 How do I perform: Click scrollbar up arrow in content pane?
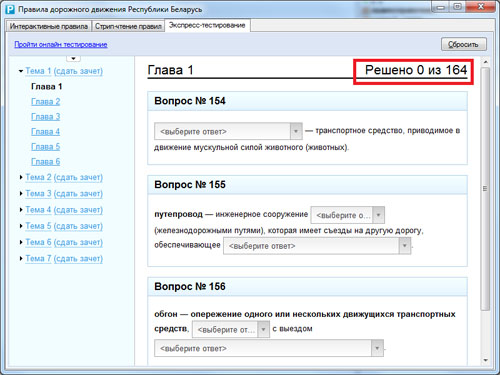[x=485, y=62]
